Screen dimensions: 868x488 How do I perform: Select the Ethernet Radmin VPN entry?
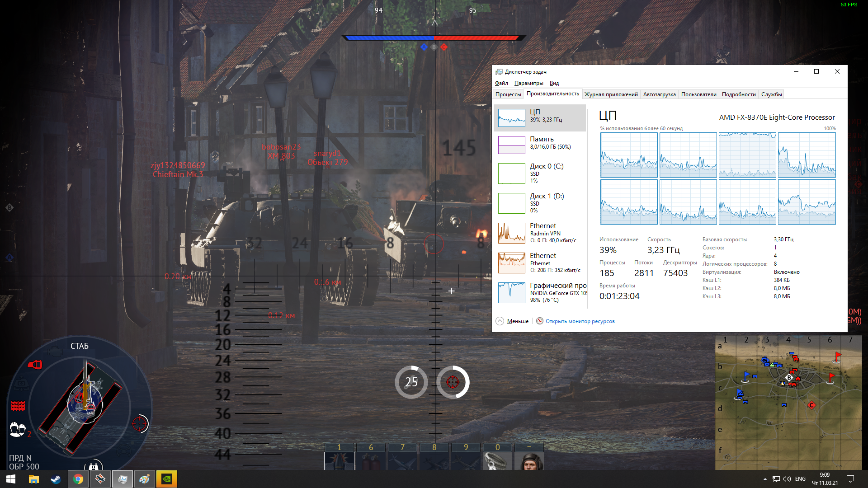540,233
